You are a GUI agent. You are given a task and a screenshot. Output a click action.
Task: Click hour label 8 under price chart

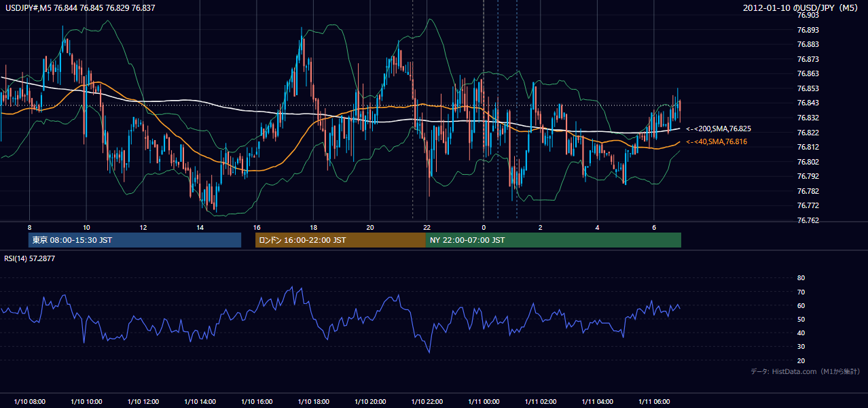[x=29, y=227]
